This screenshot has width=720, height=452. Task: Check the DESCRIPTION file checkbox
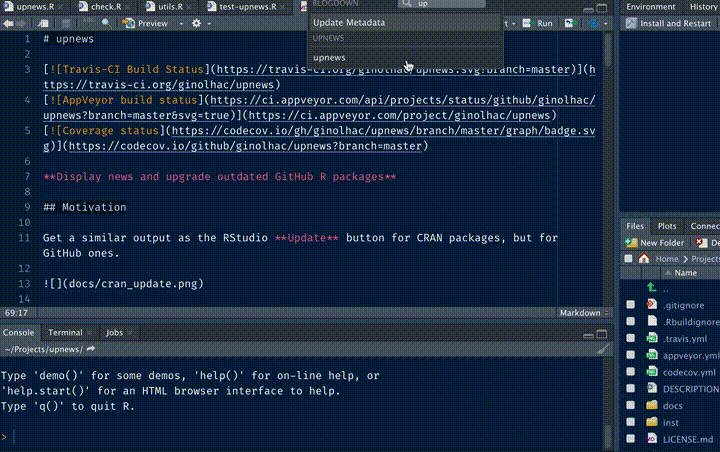[x=630, y=389]
